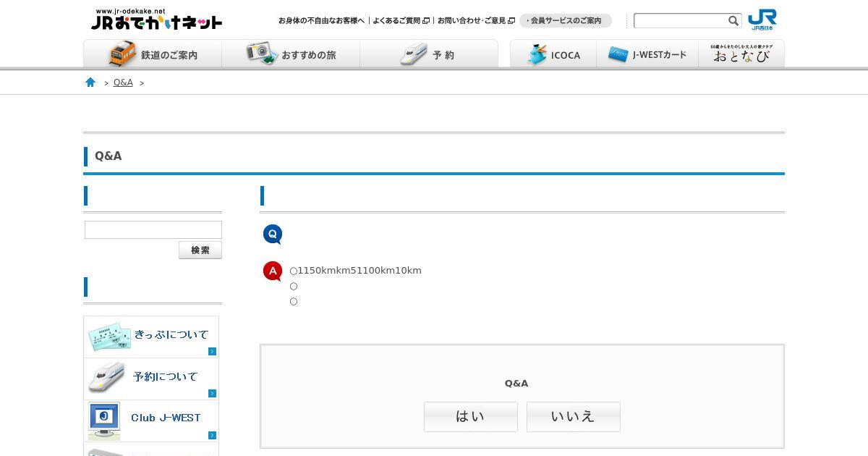Viewport: 868px width, 456px height.
Task: Click the ICOCA platypus mascot icon
Action: click(537, 54)
